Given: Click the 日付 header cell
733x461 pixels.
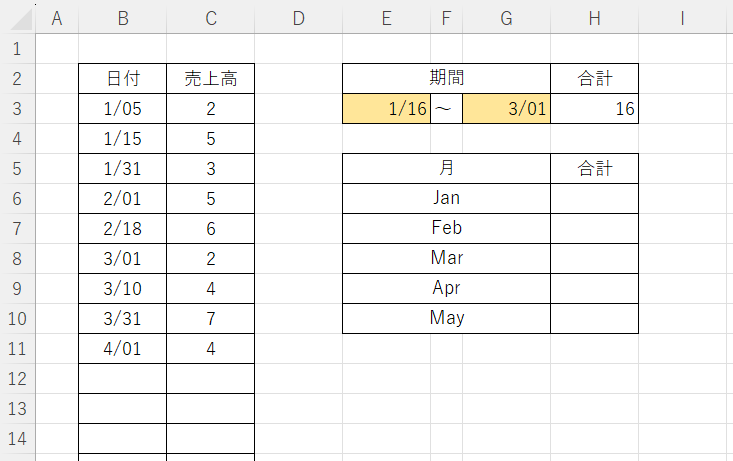Looking at the screenshot, I should 122,79.
